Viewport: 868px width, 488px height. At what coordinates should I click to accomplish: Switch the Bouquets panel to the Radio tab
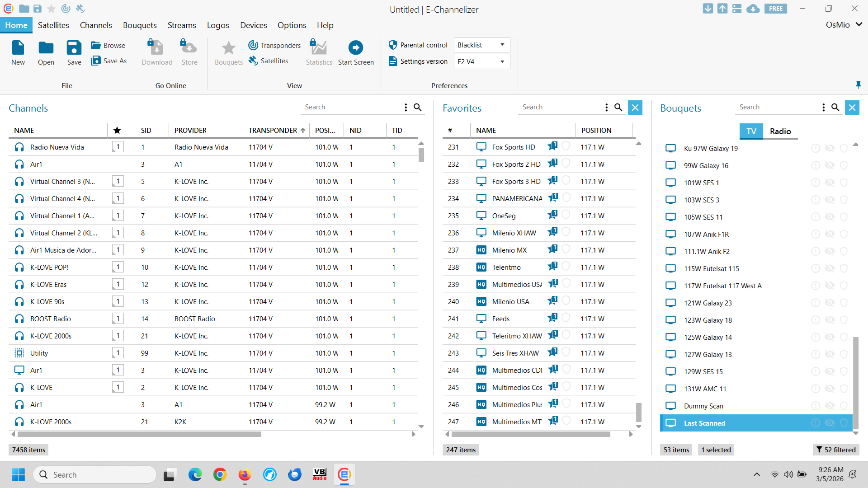click(x=780, y=131)
